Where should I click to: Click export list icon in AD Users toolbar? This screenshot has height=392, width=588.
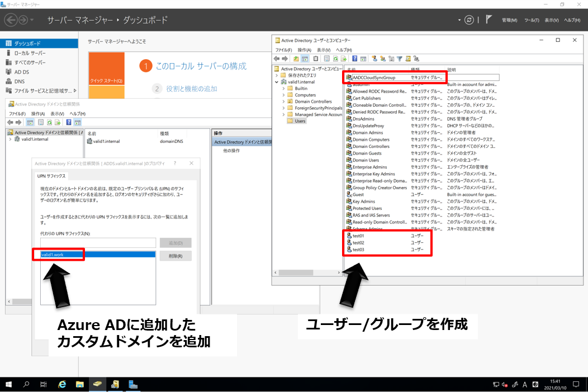(344, 59)
